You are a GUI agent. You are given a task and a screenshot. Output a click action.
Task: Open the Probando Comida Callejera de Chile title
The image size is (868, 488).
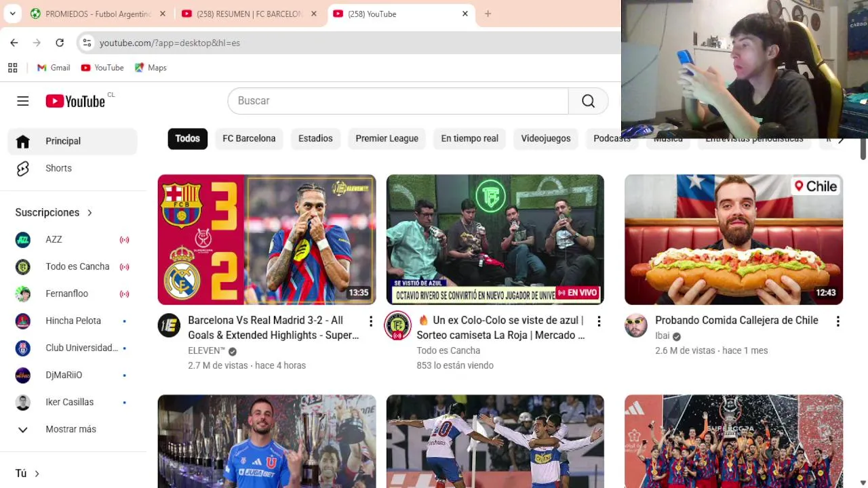click(x=736, y=320)
